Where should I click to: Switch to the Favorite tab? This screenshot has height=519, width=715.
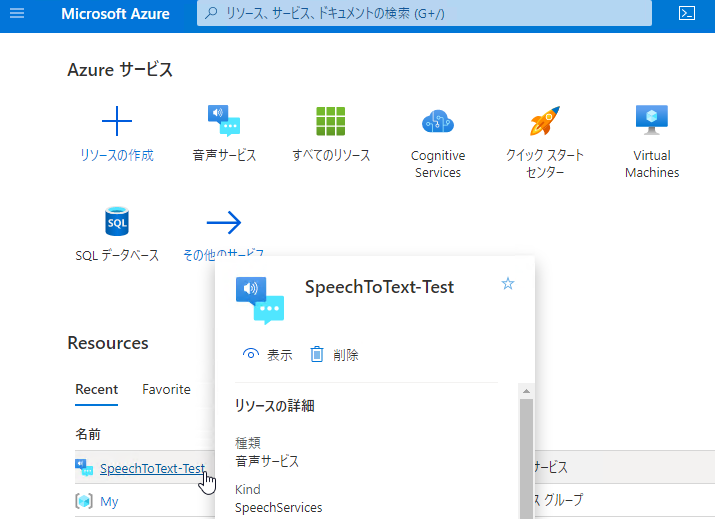(166, 389)
